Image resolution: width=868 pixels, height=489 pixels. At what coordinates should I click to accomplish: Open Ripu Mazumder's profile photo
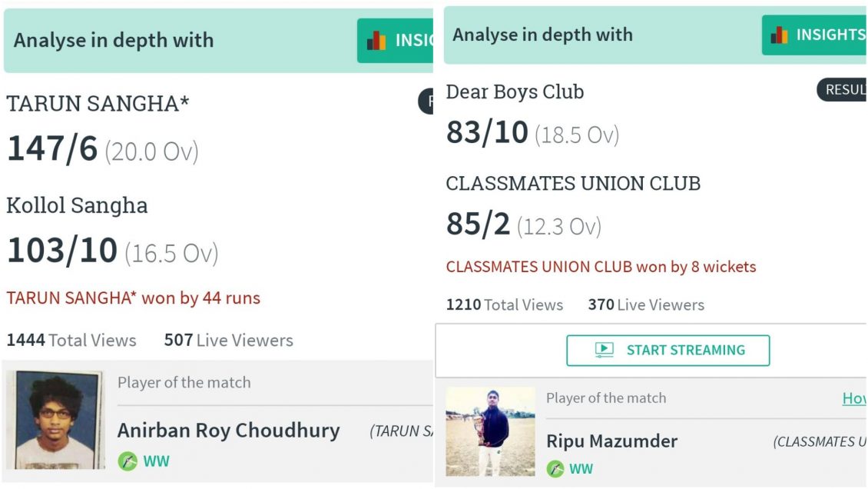490,431
